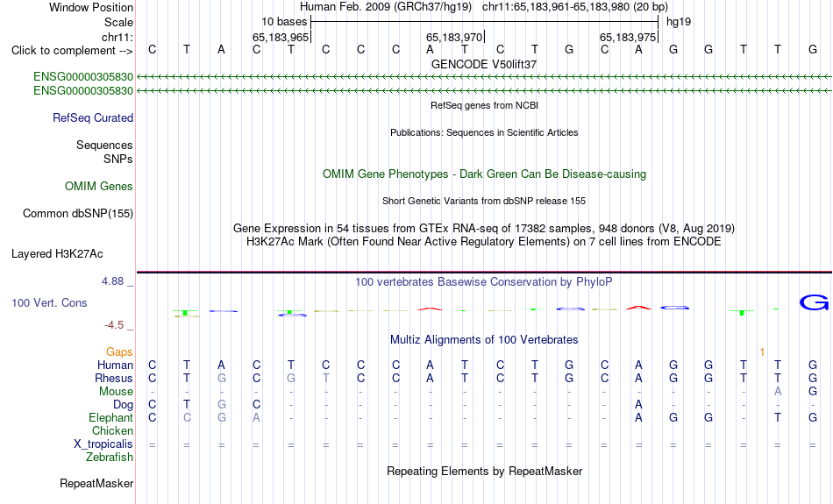Click the gray A base in the Mouse row
The width and height of the screenshot is (833, 504).
click(x=778, y=392)
